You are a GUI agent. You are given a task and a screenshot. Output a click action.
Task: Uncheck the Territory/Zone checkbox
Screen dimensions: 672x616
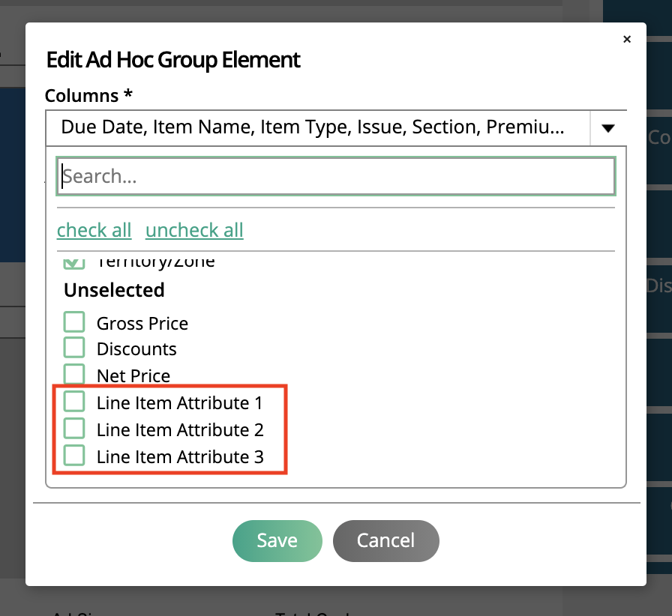tap(74, 261)
